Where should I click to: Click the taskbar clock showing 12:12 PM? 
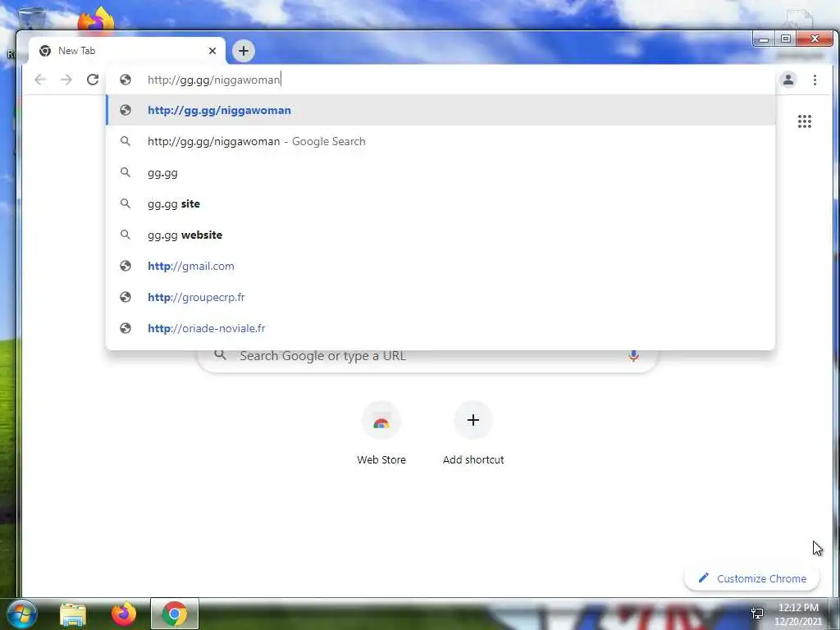pos(797,614)
